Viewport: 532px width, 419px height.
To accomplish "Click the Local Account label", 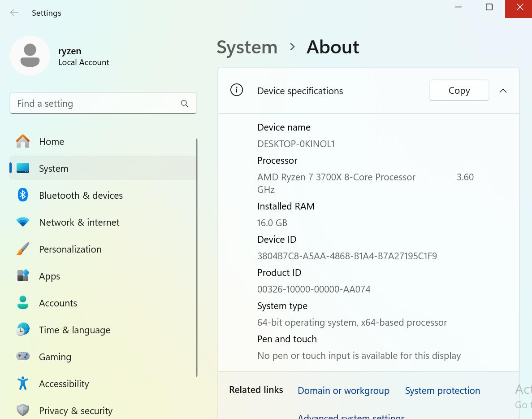I will pos(83,62).
